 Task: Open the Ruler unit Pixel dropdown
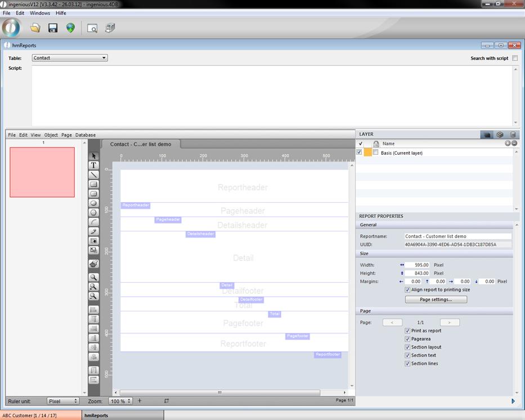point(63,401)
